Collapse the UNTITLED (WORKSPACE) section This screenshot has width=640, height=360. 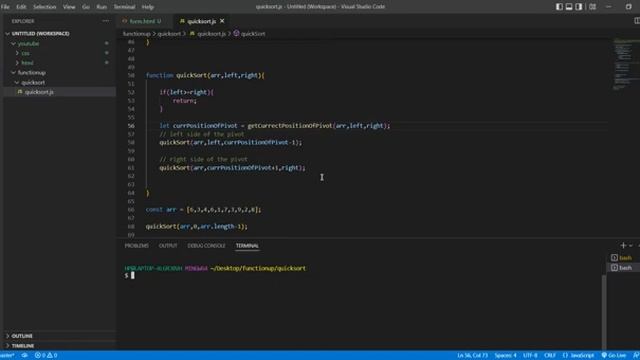click(x=40, y=33)
